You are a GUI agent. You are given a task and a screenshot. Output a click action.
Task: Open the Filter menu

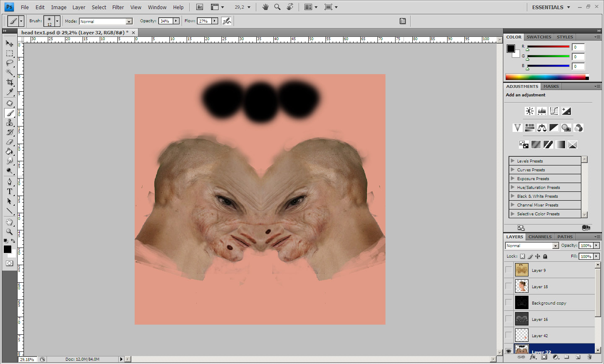(118, 7)
